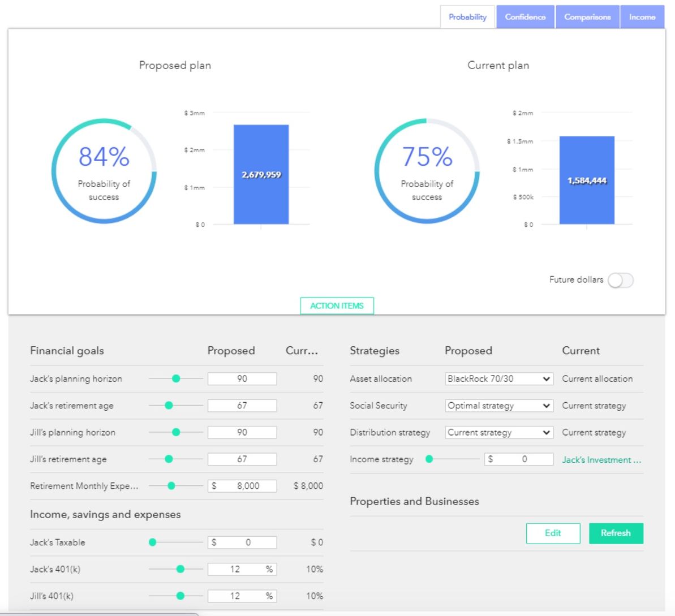
Task: Expand the Social Security strategy dropdown
Action: click(499, 406)
